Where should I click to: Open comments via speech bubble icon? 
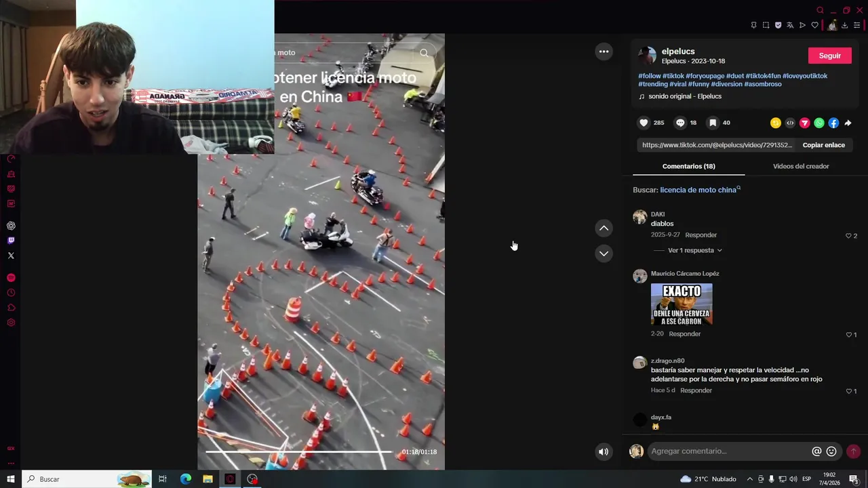tap(680, 123)
